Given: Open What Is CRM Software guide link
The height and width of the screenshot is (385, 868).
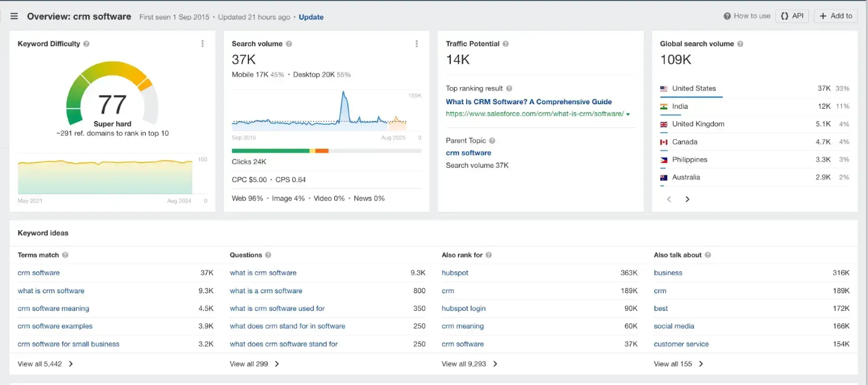Looking at the screenshot, I should (x=528, y=102).
